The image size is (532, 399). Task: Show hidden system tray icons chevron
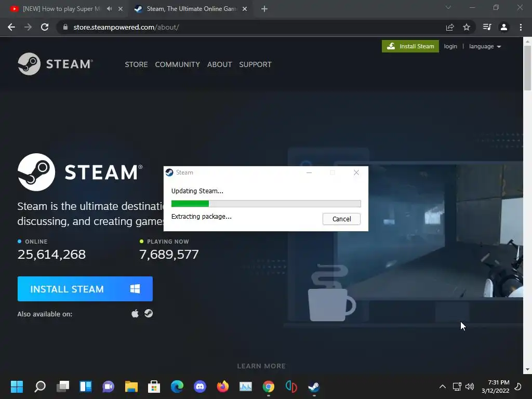(x=443, y=387)
